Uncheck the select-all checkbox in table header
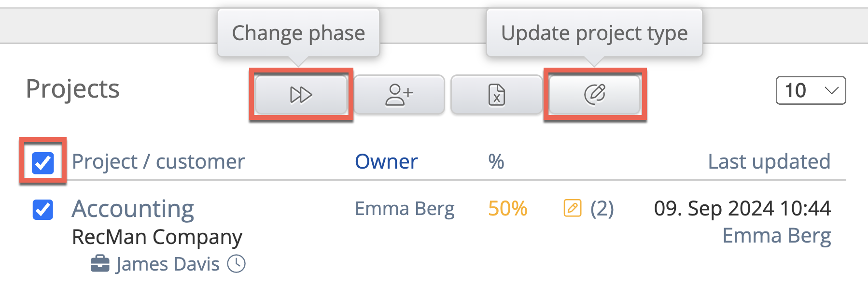This screenshot has width=868, height=287. (43, 162)
